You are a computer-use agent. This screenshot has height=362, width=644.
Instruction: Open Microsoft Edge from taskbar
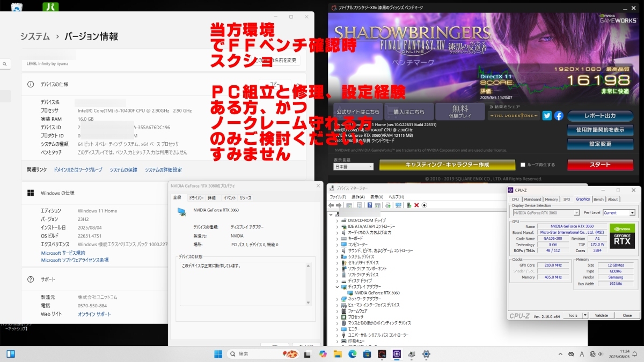(353, 354)
